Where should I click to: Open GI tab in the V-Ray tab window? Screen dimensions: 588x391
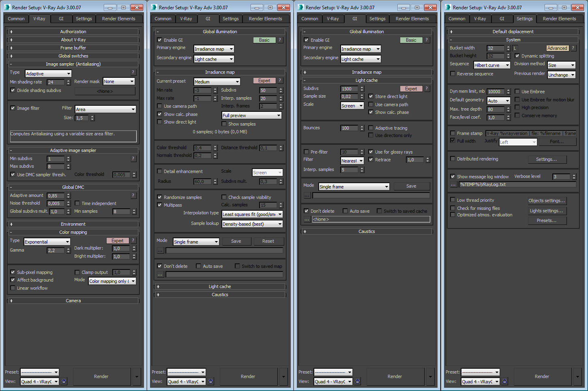click(x=61, y=19)
